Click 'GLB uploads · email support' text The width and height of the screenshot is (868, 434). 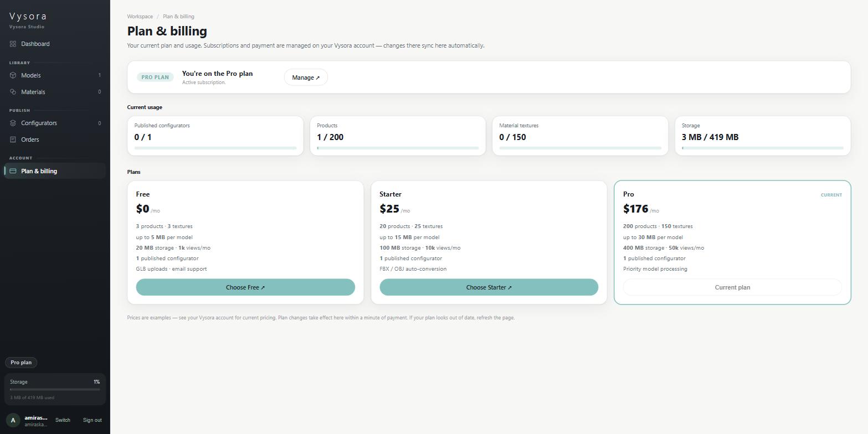tap(172, 269)
